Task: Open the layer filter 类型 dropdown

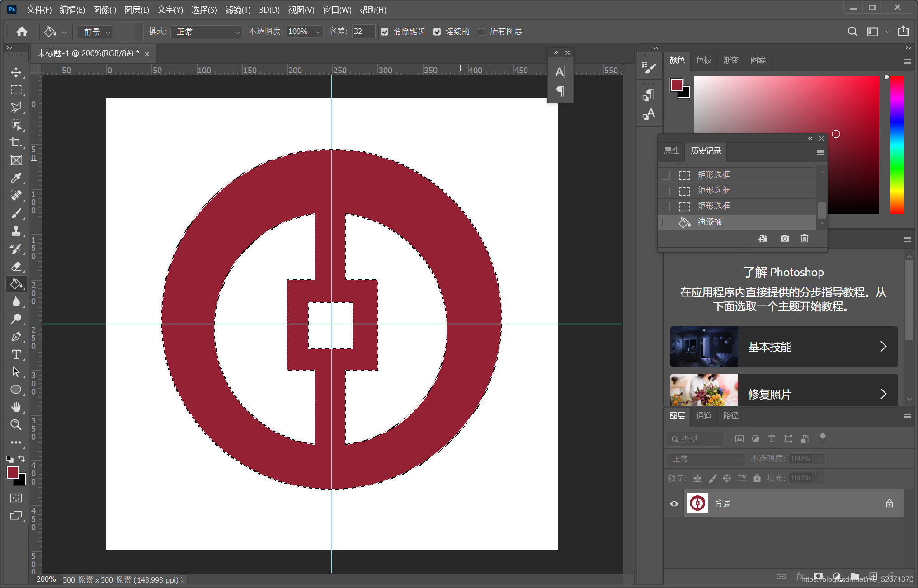Action: [x=695, y=439]
